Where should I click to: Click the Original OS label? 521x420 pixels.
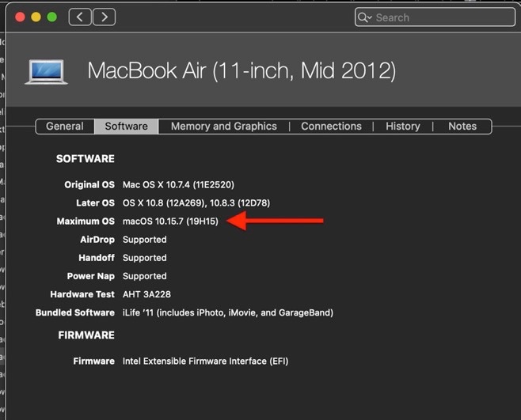(x=89, y=184)
